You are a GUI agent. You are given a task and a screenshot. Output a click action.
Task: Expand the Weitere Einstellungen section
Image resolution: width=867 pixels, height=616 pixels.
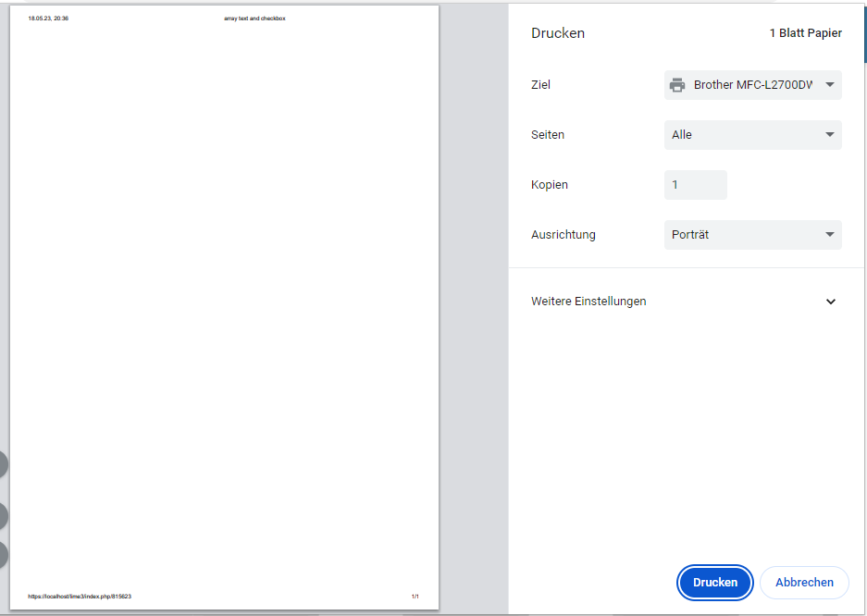(x=588, y=302)
